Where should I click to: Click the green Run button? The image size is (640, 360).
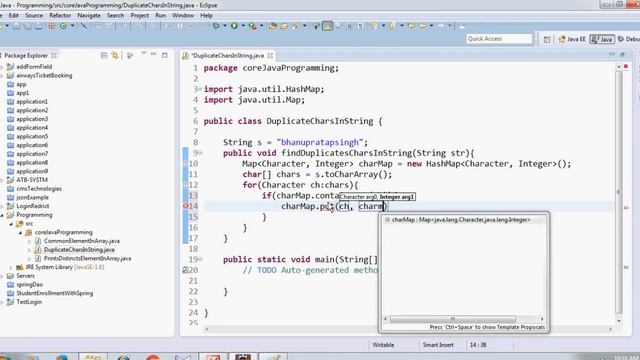(234, 26)
